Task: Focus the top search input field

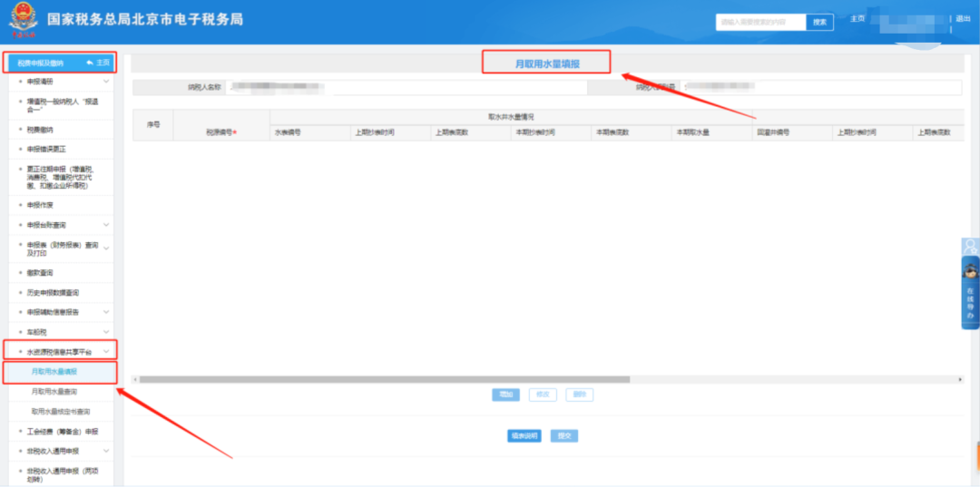Action: click(x=760, y=22)
